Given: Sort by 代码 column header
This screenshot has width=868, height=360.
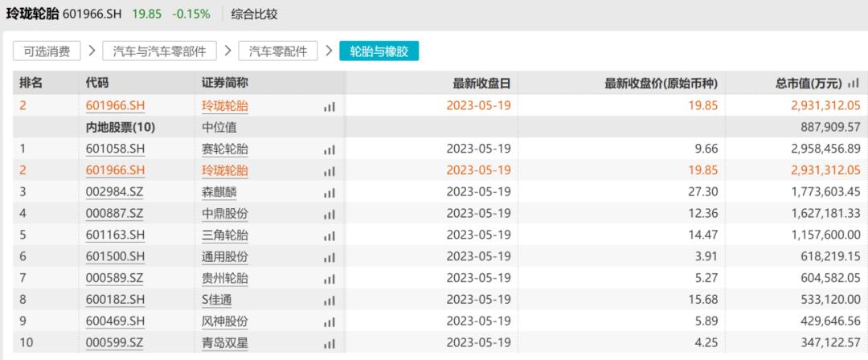Looking at the screenshot, I should pos(97,83).
